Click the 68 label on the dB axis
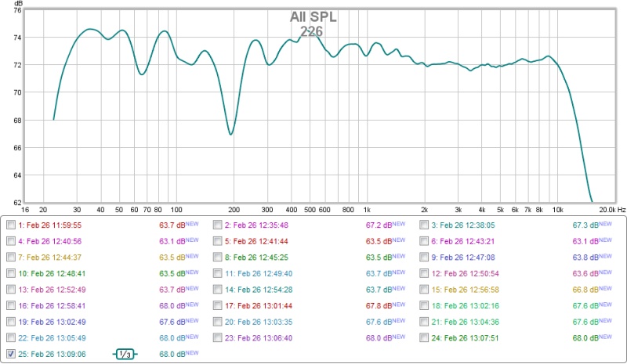 coord(17,121)
